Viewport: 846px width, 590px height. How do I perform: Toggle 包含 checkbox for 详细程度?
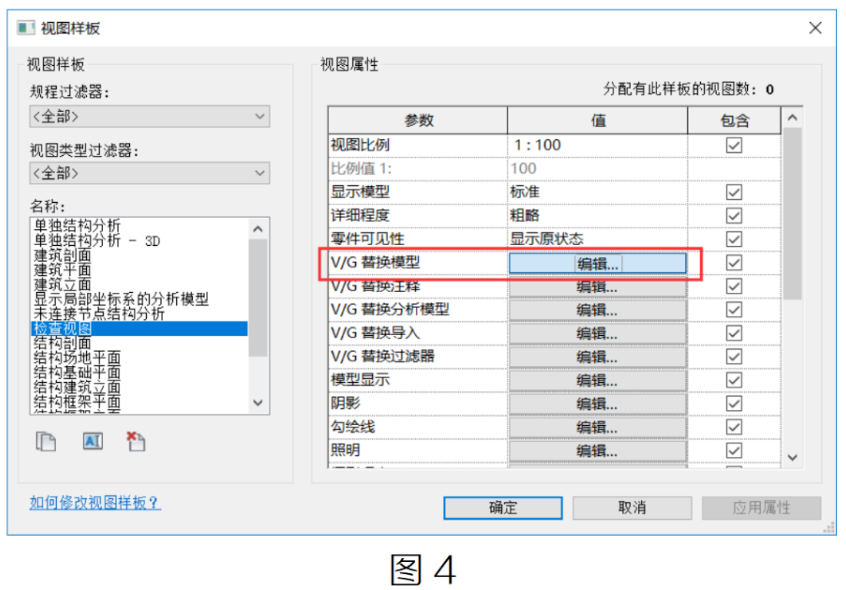pos(734,216)
